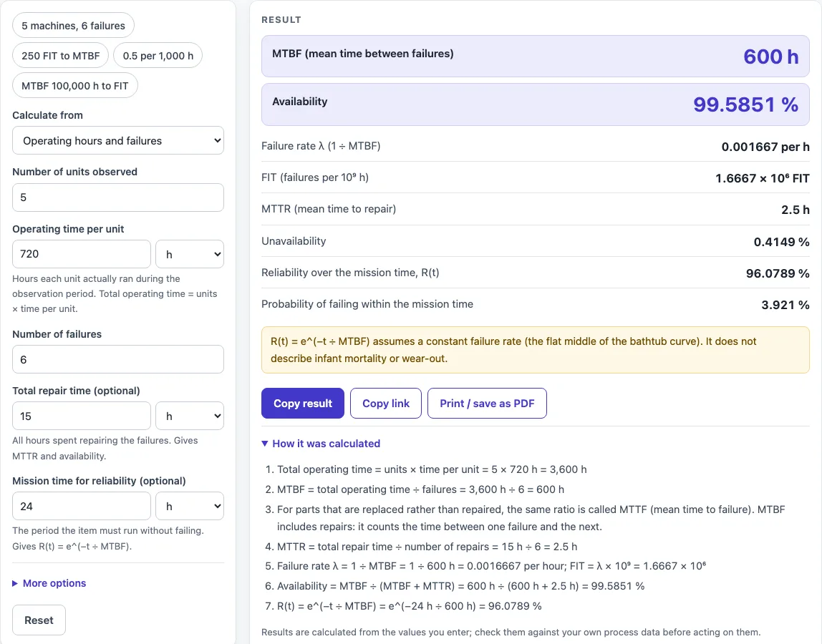
Task: Click the yellow constant failure rate note
Action: (536, 350)
